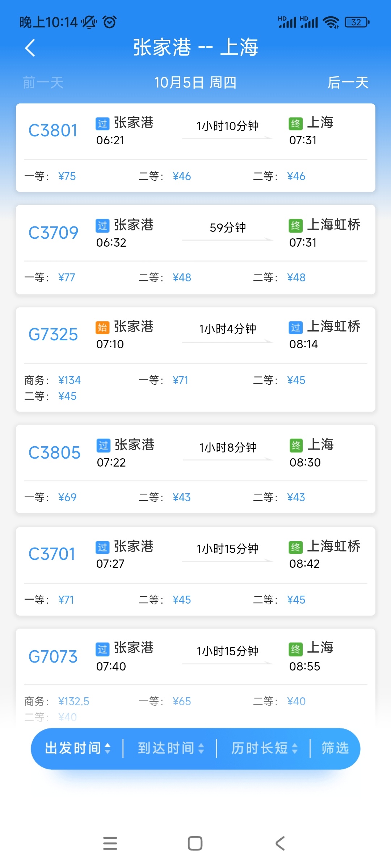Sort trains by 历时长短
Image resolution: width=391 pixels, height=868 pixels.
coord(264,748)
